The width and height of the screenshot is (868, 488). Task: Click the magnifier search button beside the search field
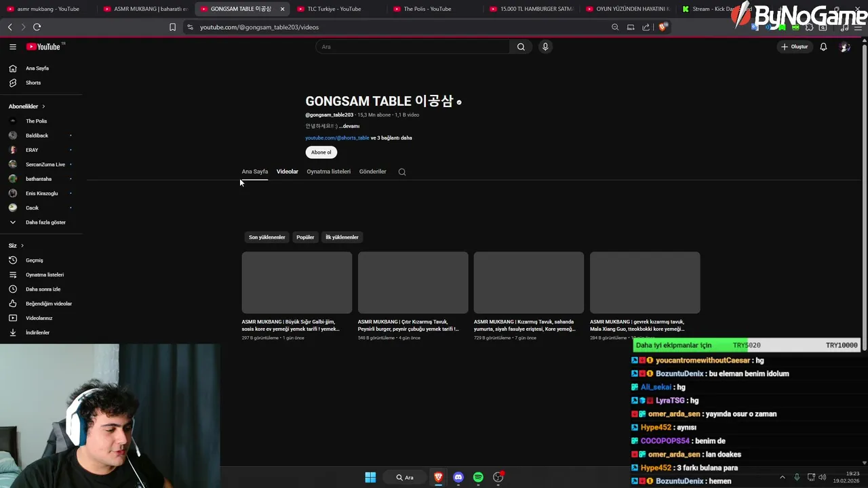[521, 47]
